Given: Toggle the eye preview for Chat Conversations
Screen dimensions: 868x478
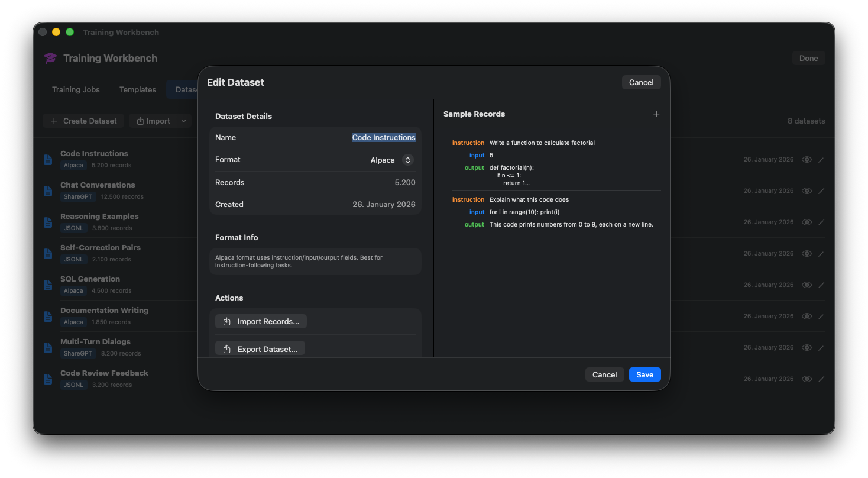Looking at the screenshot, I should 807,191.
